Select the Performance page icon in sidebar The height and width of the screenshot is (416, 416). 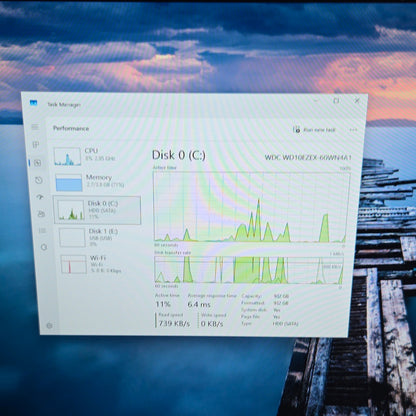tap(37, 163)
